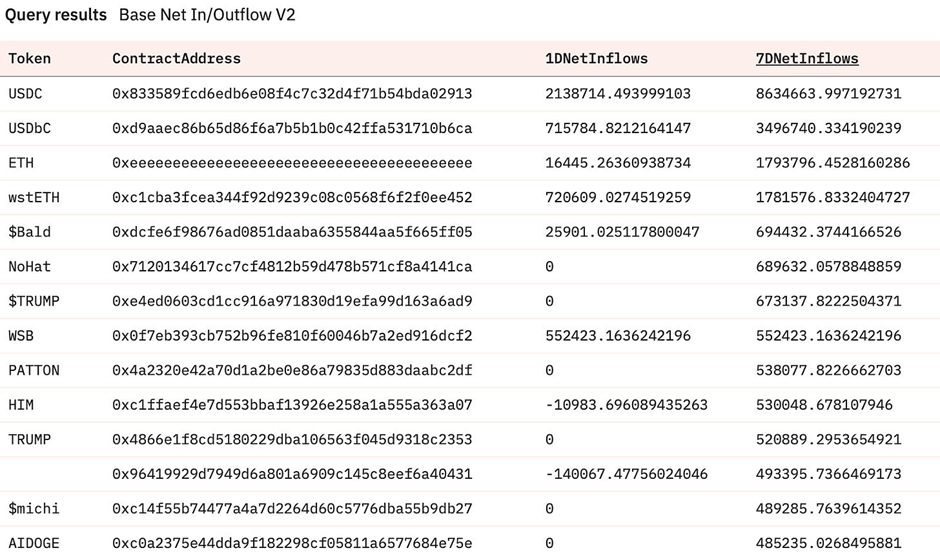Select the HIM negative 1D inflow value
Viewport: 940px width, 557px height.
pos(626,405)
